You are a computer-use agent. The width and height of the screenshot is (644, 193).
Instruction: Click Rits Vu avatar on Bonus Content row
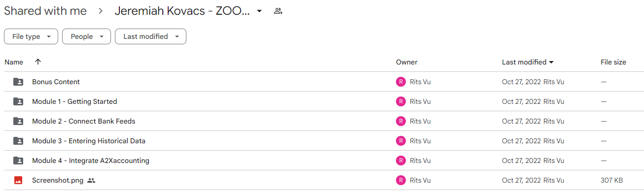pos(401,82)
